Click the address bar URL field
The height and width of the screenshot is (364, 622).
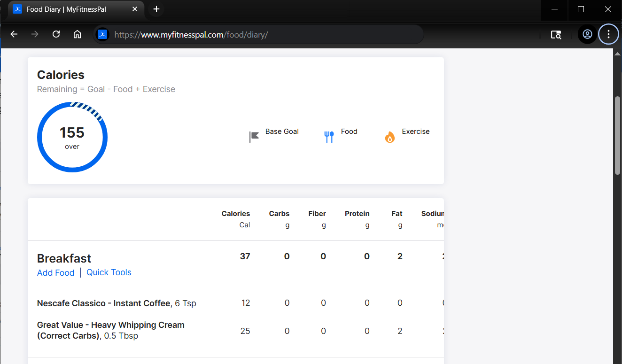click(258, 34)
